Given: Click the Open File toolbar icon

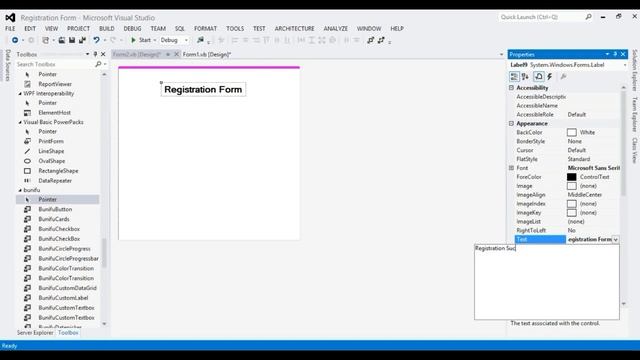Looking at the screenshot, I should [x=62, y=40].
